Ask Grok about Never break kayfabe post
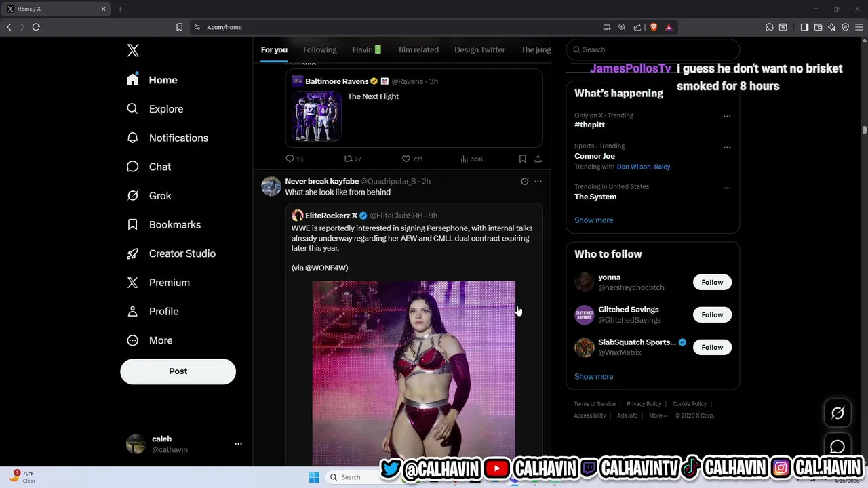Screen dimensions: 868x488 coord(524,181)
